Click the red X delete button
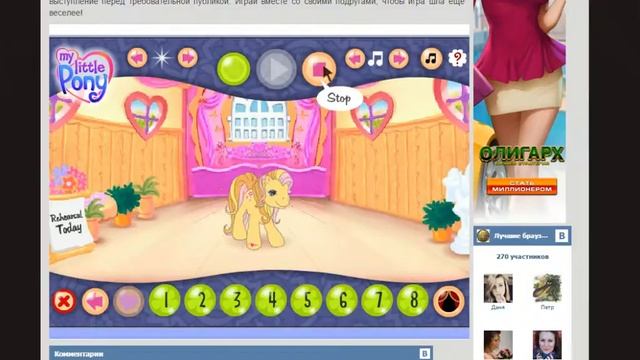 [64, 302]
